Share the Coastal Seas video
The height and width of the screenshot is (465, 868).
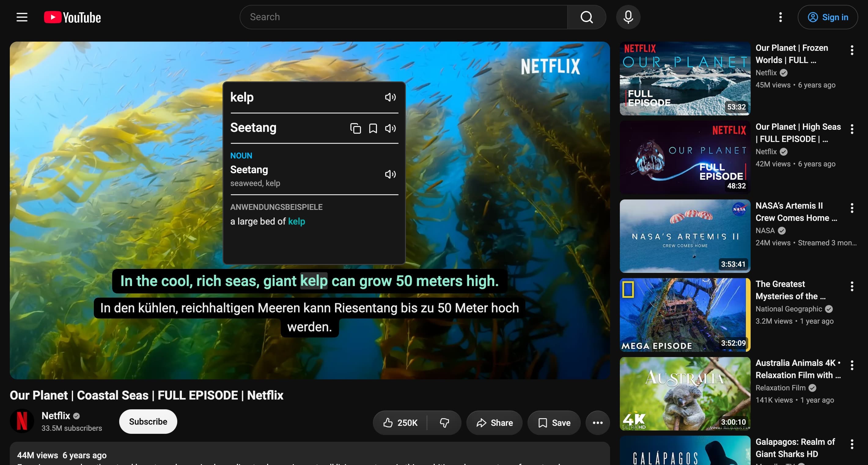[x=494, y=422]
